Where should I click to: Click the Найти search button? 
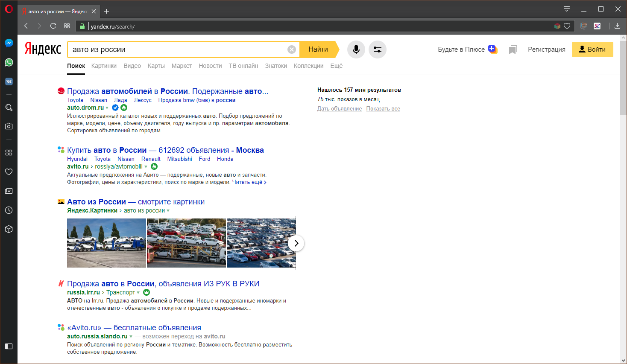coord(319,50)
